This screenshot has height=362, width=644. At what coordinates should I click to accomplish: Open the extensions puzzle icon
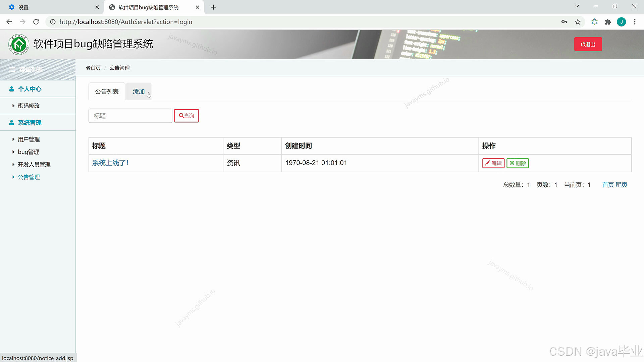click(608, 22)
